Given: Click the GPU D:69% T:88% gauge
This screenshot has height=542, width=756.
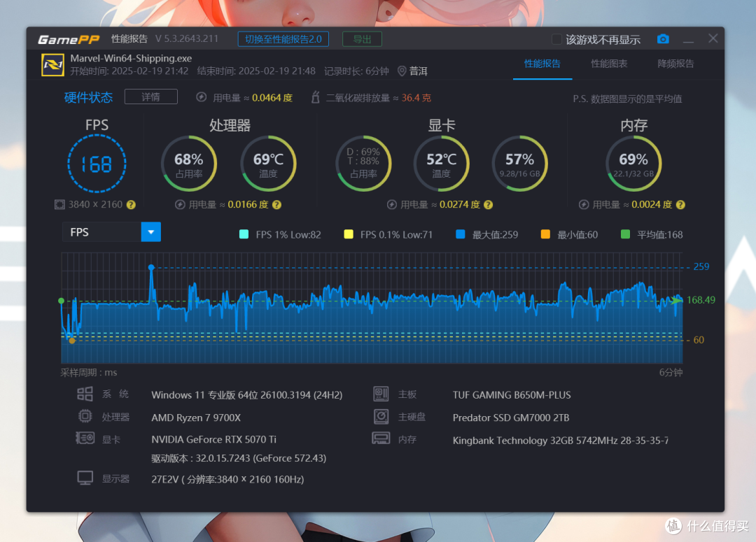Looking at the screenshot, I should click(363, 164).
